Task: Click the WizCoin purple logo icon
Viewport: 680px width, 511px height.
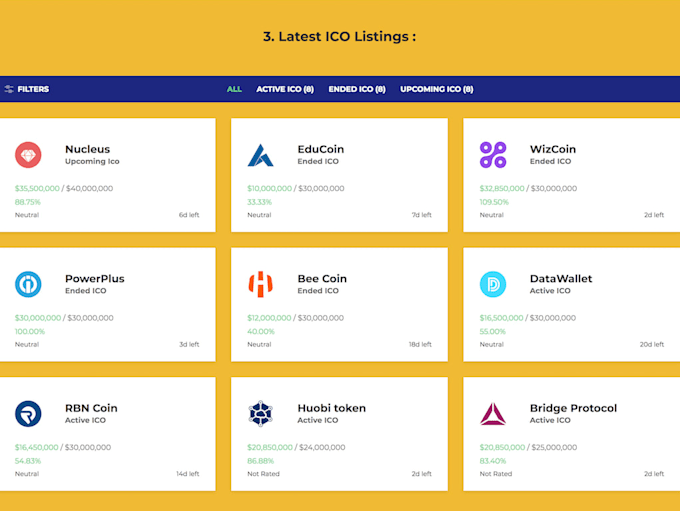Action: click(x=493, y=155)
